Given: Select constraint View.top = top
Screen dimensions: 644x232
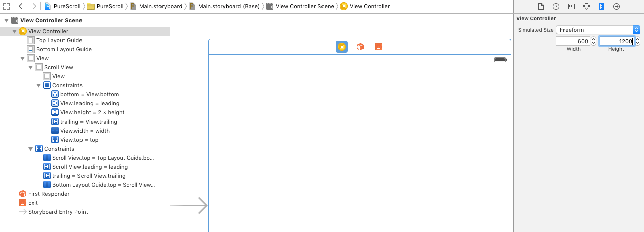Looking at the screenshot, I should pos(85,140).
